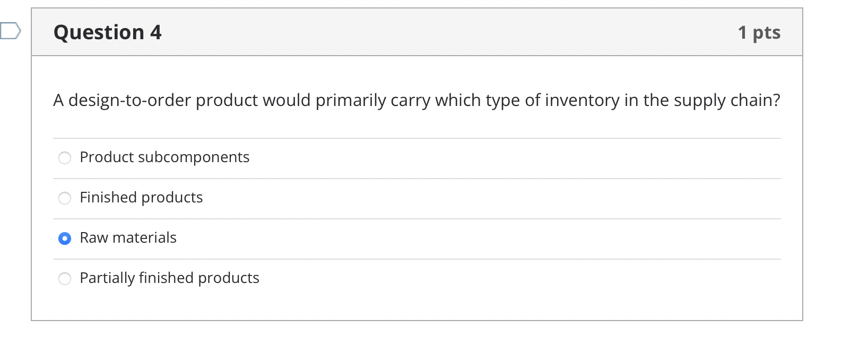Choose the Finished products option
868x337 pixels.
click(64, 198)
